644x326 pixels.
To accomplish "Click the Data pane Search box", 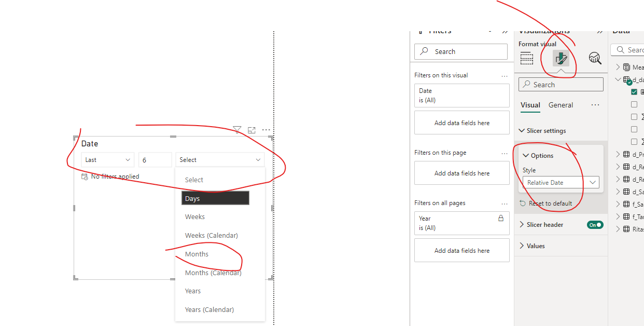I will [x=627, y=50].
